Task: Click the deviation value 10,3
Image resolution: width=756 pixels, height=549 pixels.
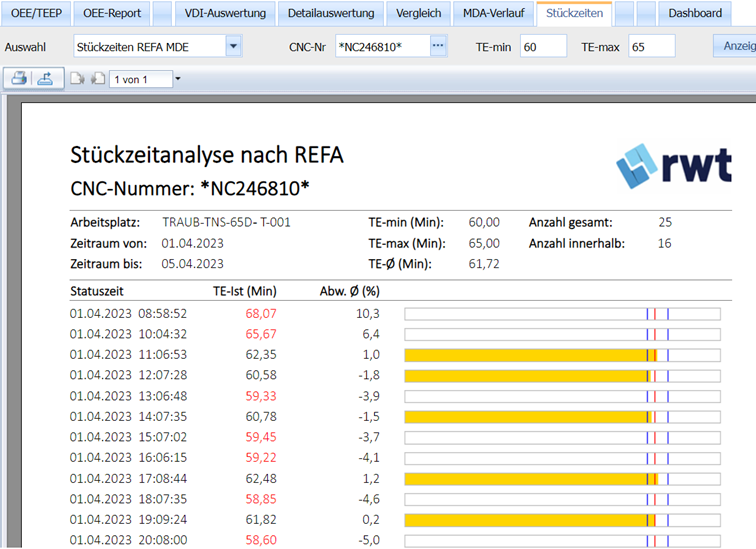Action: pos(368,314)
